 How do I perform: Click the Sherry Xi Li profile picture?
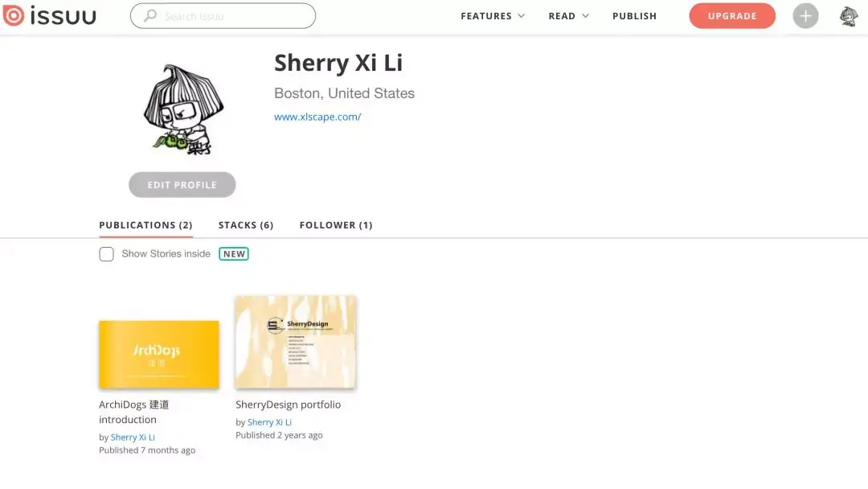[x=182, y=109]
